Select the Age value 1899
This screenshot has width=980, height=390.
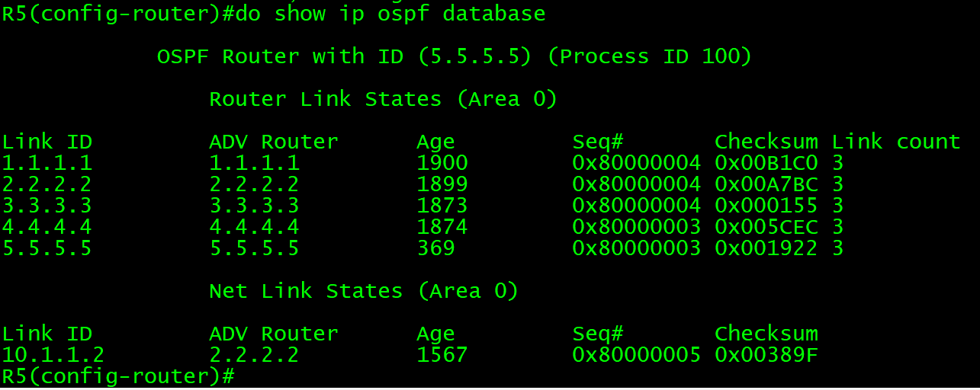pos(442,184)
